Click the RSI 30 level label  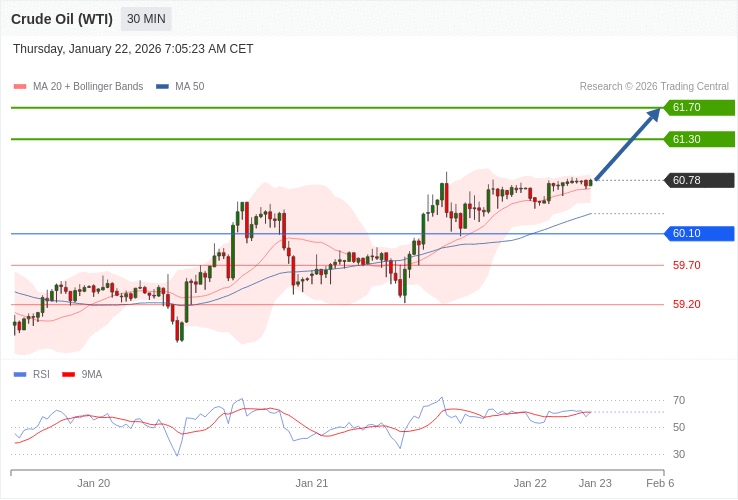tap(679, 454)
